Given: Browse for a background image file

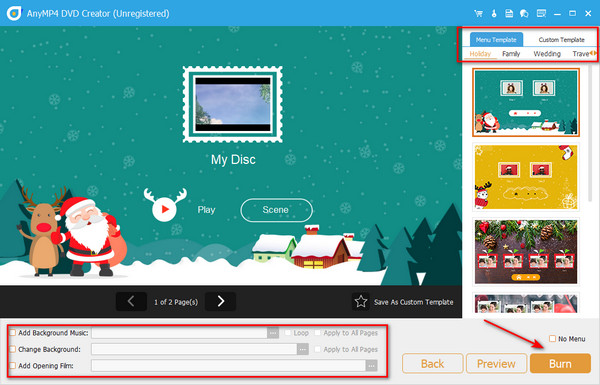Looking at the screenshot, I should 303,349.
